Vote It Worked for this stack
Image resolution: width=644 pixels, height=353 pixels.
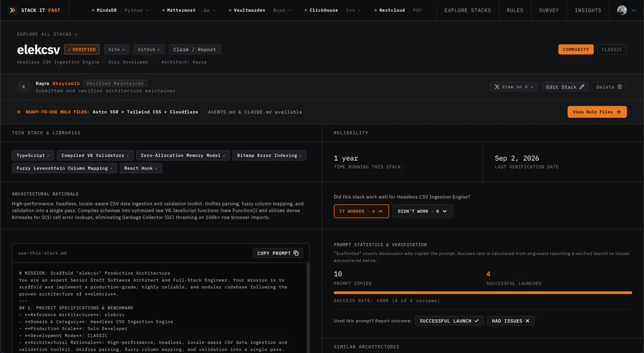[361, 211]
